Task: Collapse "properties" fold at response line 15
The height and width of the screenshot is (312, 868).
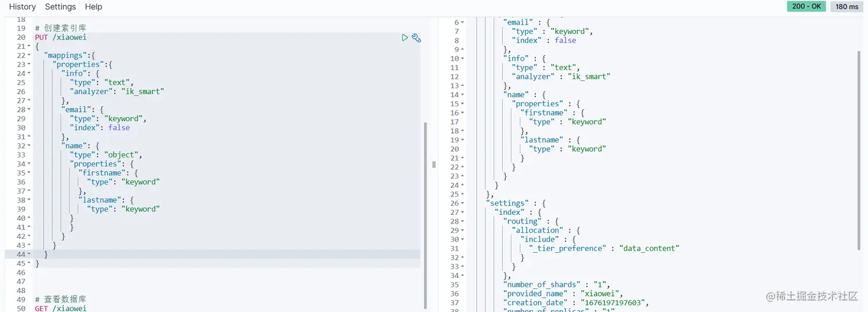Action: [463, 104]
